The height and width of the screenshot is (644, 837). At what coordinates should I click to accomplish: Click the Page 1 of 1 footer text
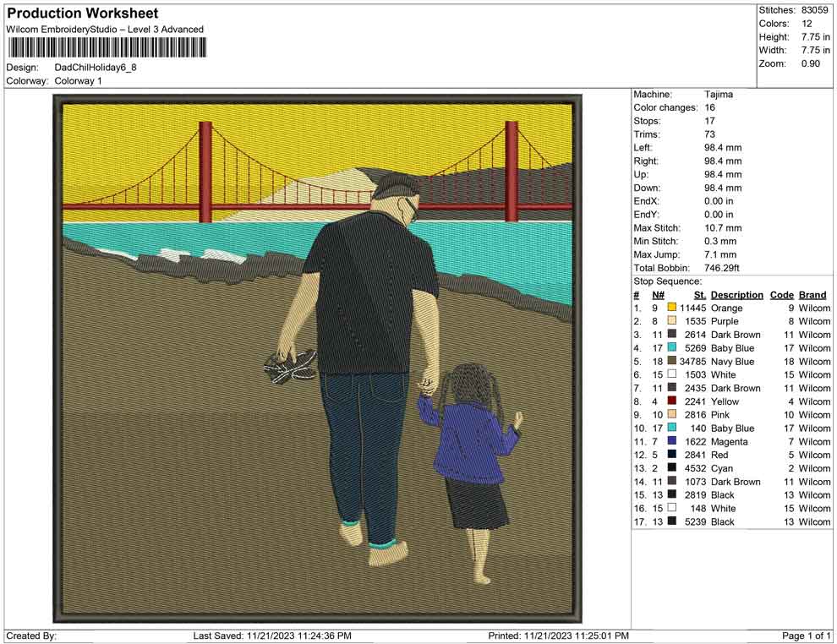[807, 636]
